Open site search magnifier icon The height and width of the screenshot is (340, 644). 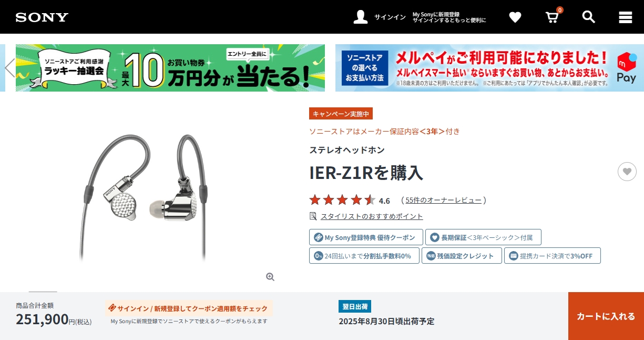point(589,17)
